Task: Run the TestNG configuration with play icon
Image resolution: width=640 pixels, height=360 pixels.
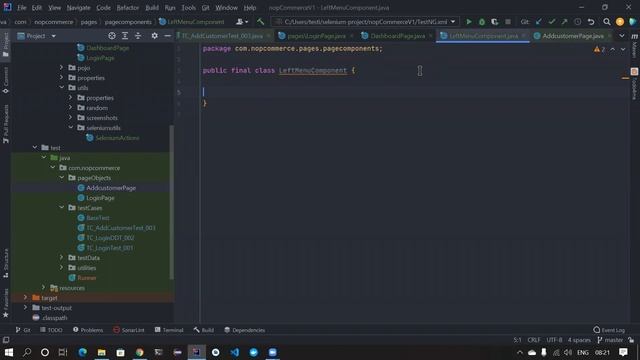Action: (469, 22)
